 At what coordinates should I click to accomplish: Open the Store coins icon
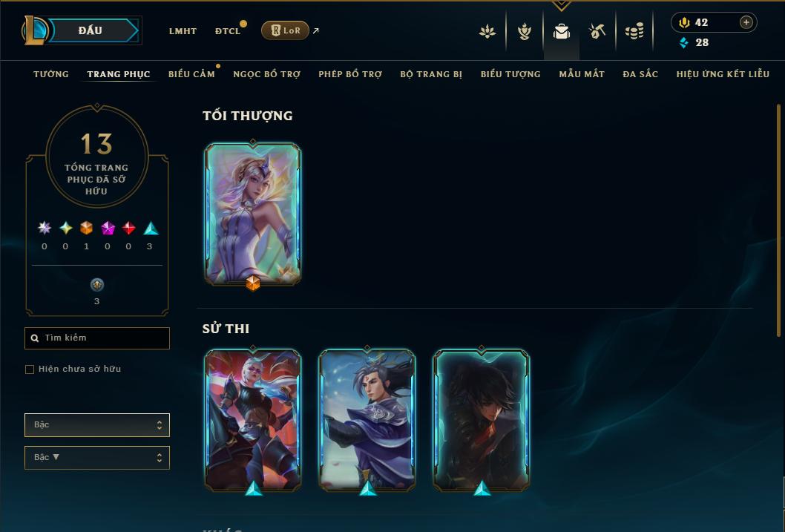[x=634, y=31]
